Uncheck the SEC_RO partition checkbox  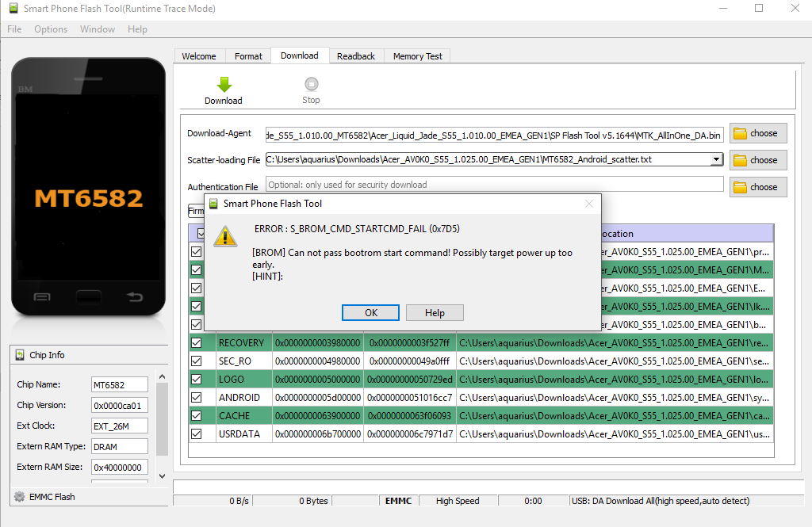tap(197, 361)
